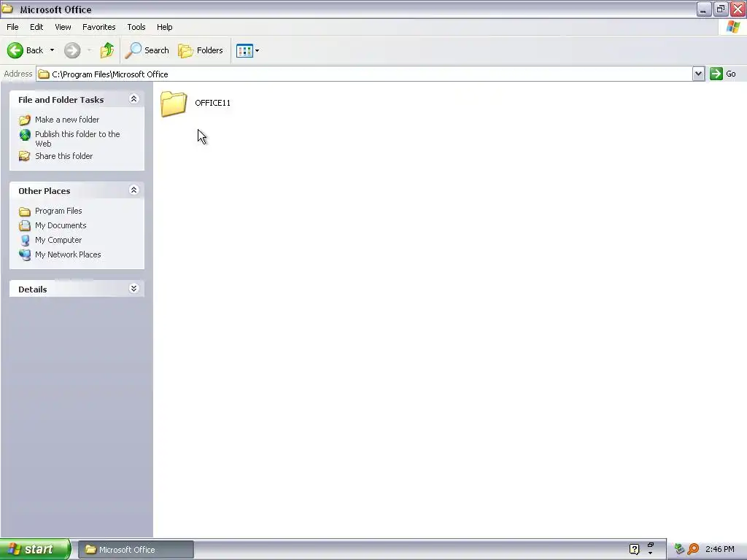Image resolution: width=747 pixels, height=560 pixels.
Task: Open the Search pane
Action: [147, 50]
